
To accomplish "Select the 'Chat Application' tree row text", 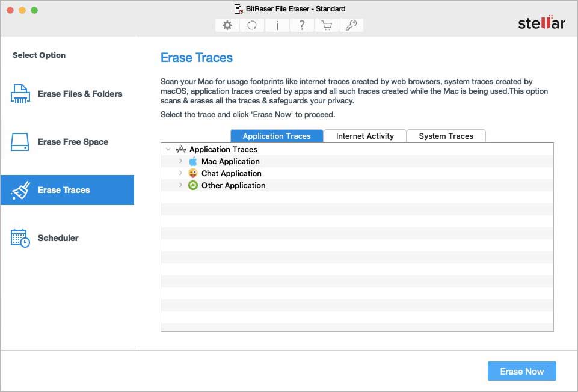I will pyautogui.click(x=231, y=173).
